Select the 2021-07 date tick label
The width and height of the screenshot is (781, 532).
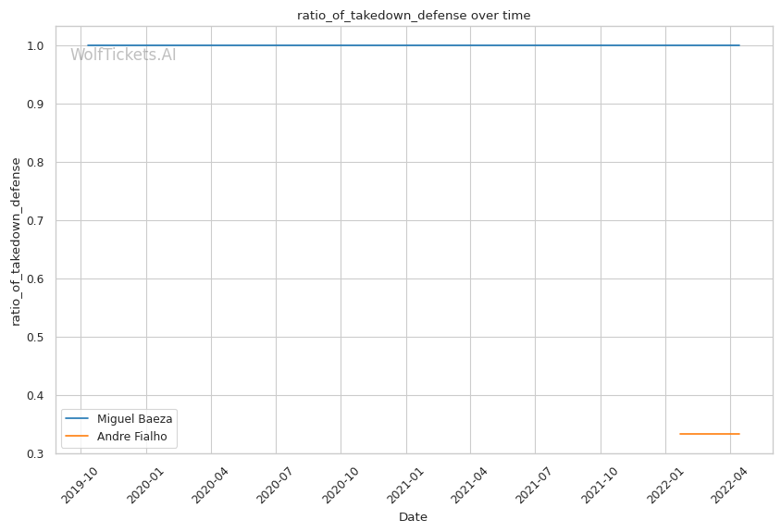click(534, 483)
